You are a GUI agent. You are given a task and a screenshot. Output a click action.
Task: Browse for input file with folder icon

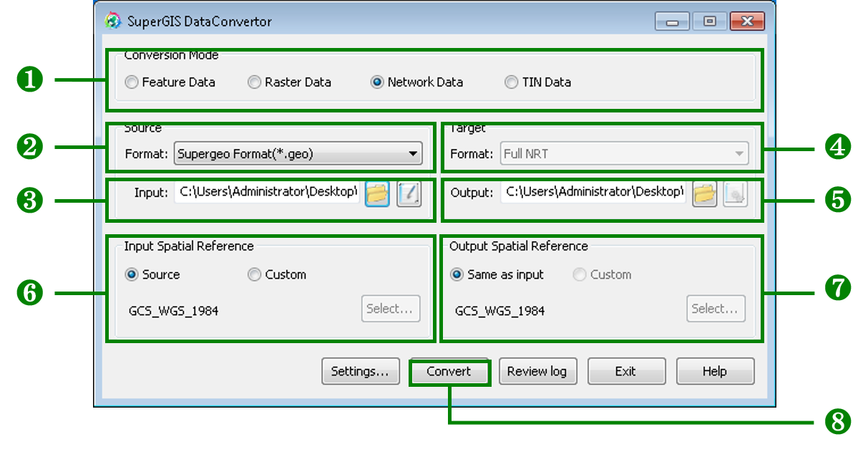tap(377, 193)
